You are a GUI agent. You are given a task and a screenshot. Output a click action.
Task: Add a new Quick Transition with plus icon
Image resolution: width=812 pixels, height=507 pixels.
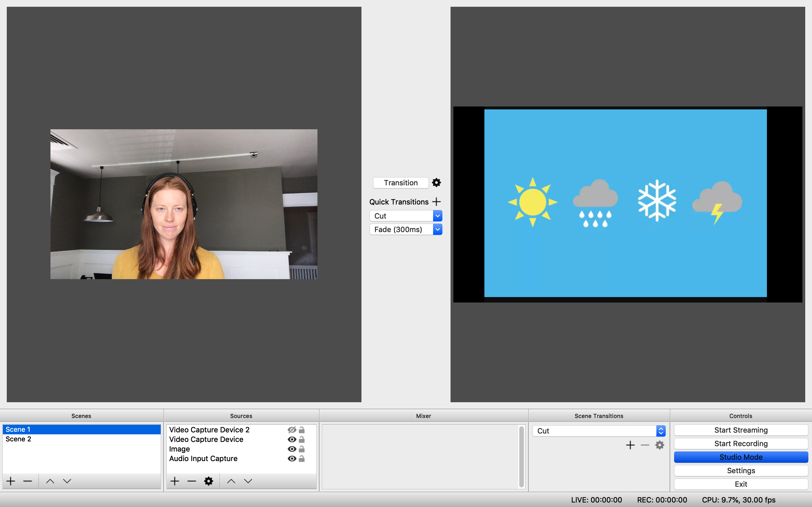tap(436, 202)
